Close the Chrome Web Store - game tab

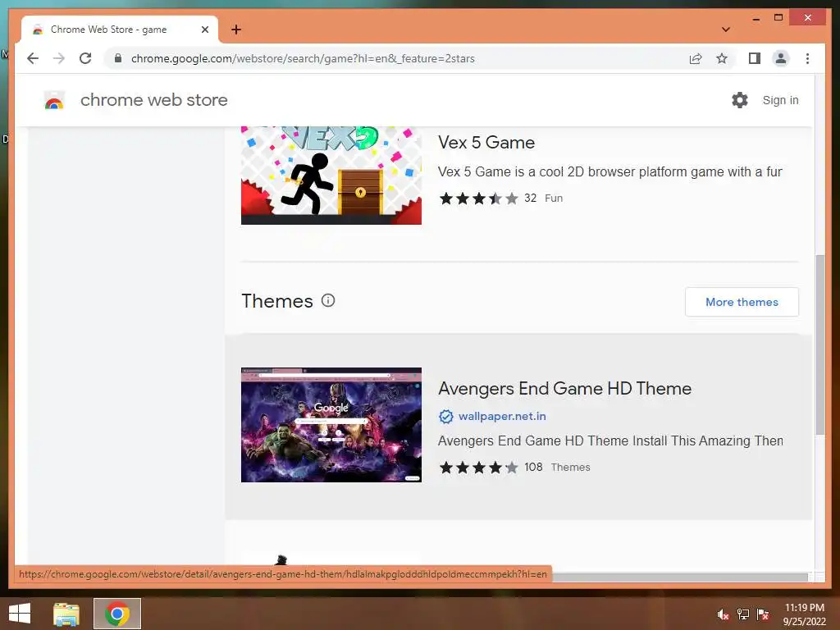point(204,30)
